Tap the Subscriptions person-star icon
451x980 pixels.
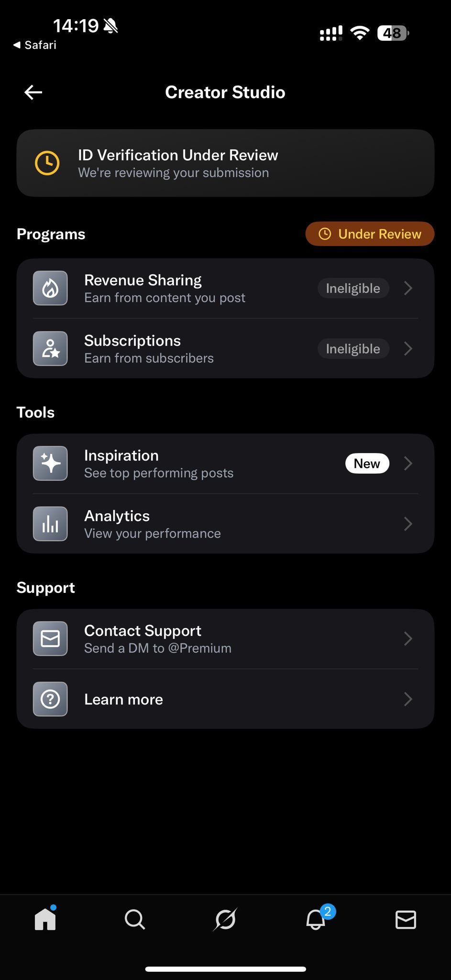tap(50, 348)
